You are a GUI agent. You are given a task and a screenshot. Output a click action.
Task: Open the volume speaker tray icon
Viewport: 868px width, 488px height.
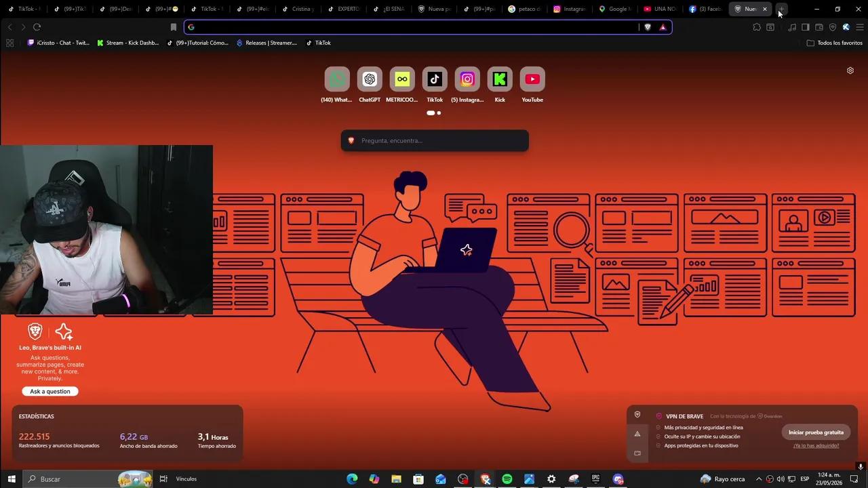click(781, 479)
